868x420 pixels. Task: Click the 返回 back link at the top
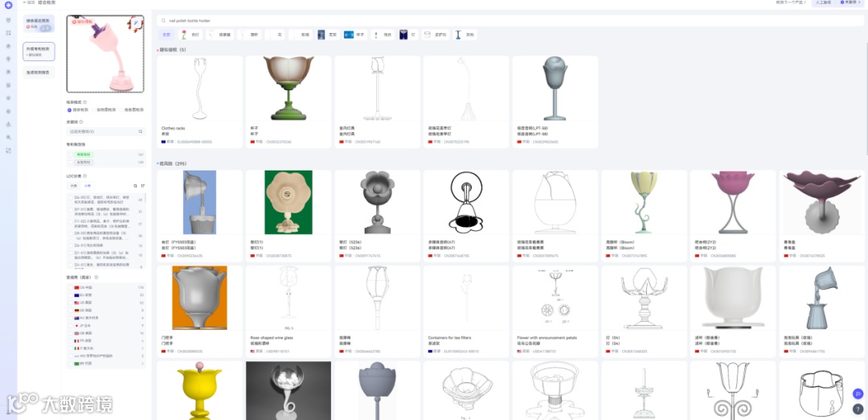(x=28, y=2)
